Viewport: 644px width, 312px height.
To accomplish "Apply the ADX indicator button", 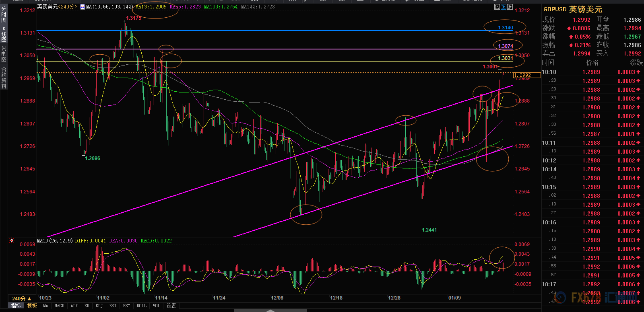I will click(74, 306).
